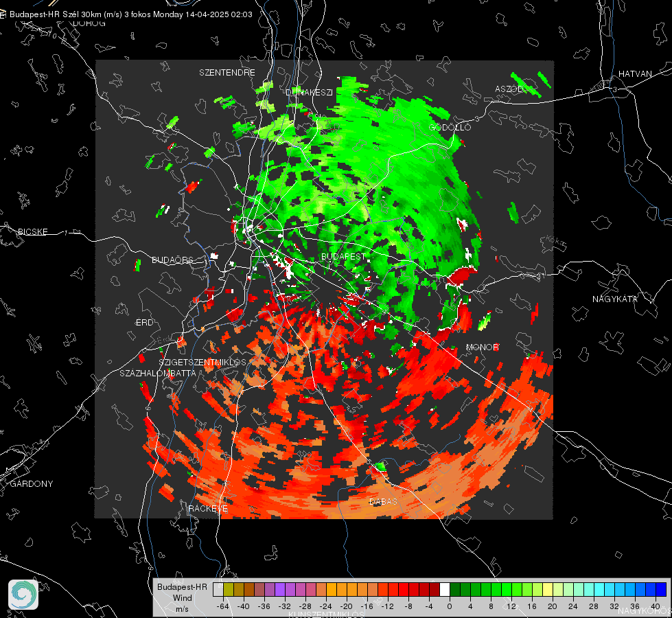Click the SZENTENDRE city label
Viewport: 672px width, 618px height.
(x=227, y=73)
